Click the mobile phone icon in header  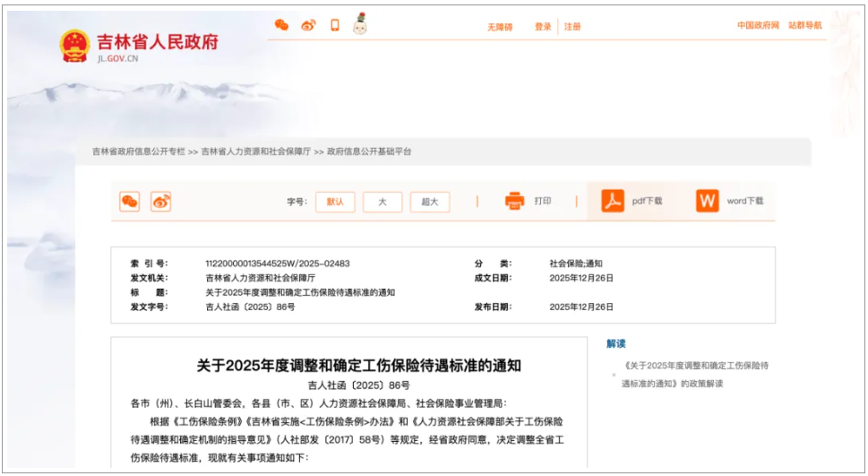335,25
